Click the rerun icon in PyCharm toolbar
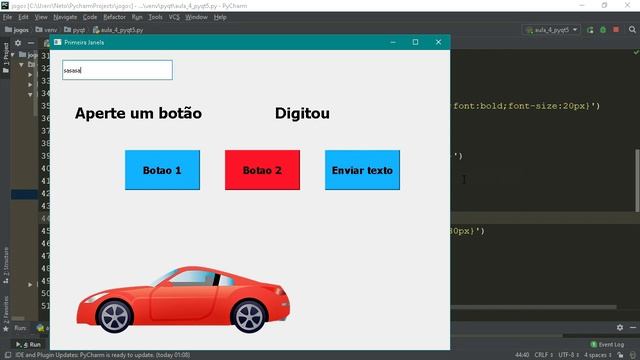The height and width of the screenshot is (360, 640). (x=590, y=30)
